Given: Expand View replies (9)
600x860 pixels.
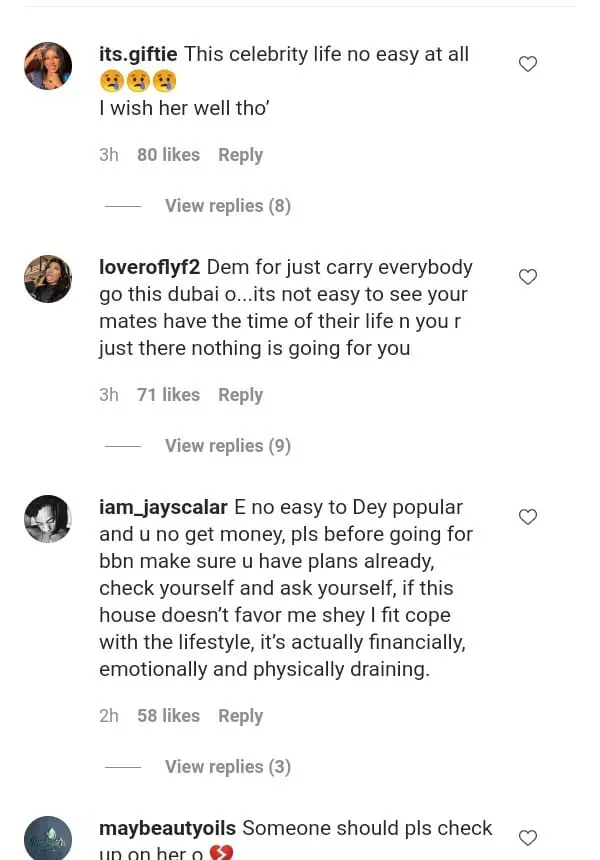Looking at the screenshot, I should (x=228, y=446).
